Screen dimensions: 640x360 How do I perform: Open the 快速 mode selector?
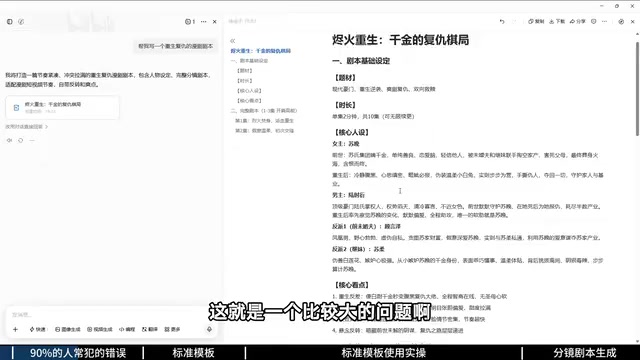pos(38,329)
